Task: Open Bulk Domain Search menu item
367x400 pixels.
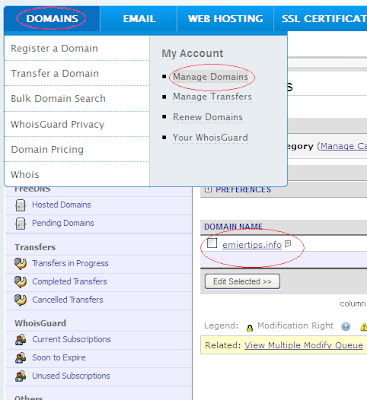Action: click(x=58, y=99)
